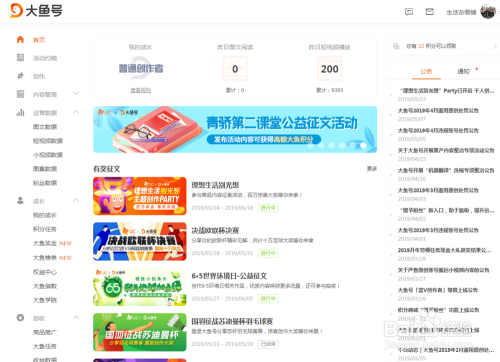500x362 pixels.
Task: Open the comment message icon in header
Action: 409,12
